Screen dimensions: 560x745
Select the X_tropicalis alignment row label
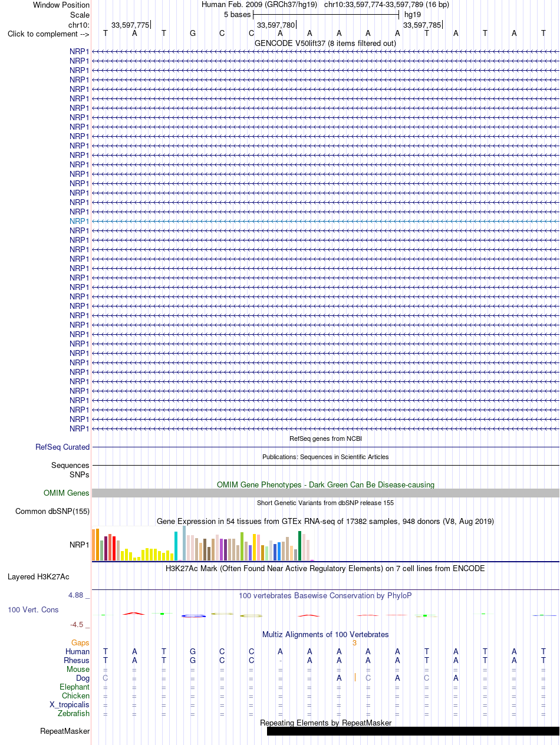pos(70,705)
